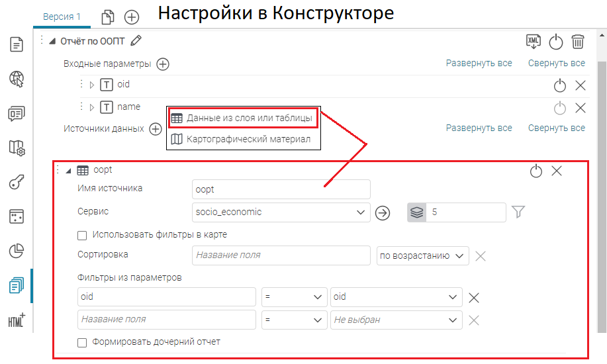Open the HTML+ sidebar tool
The height and width of the screenshot is (364, 607).
pos(17,320)
